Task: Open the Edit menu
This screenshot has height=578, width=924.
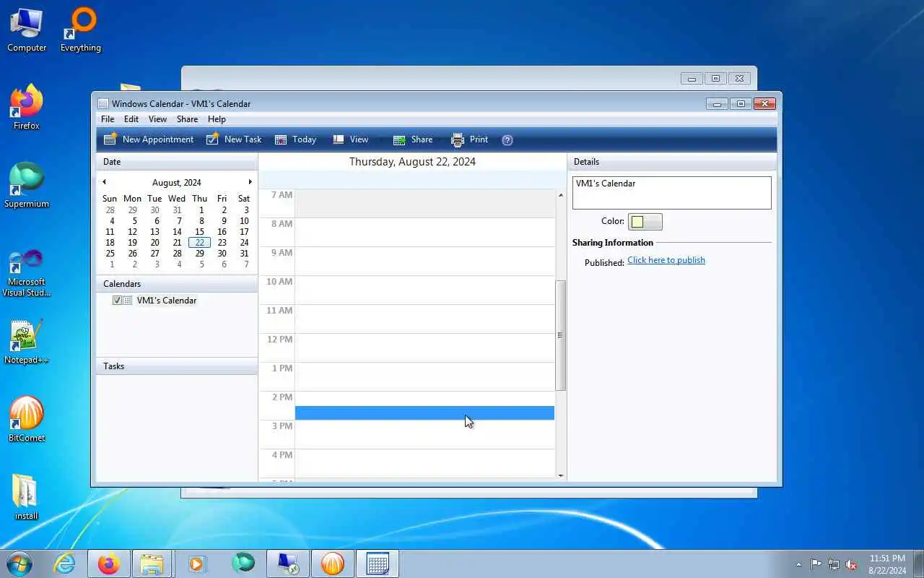Action: tap(131, 119)
